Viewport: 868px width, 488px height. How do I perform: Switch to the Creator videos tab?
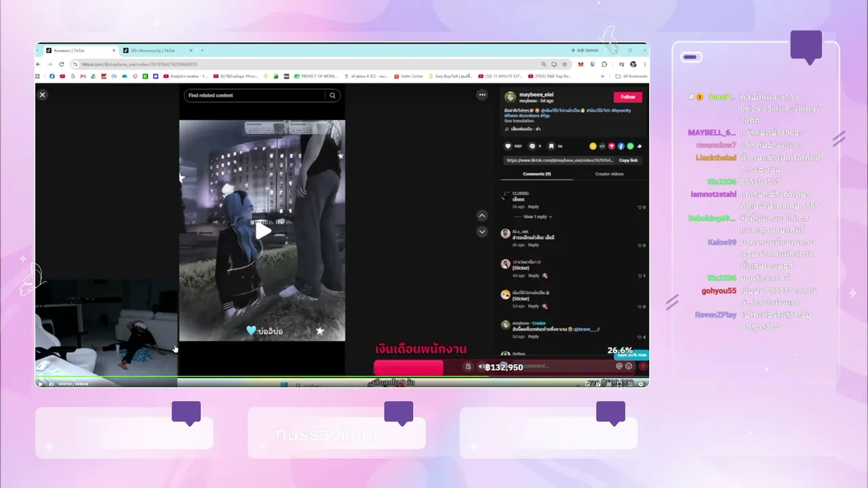610,174
